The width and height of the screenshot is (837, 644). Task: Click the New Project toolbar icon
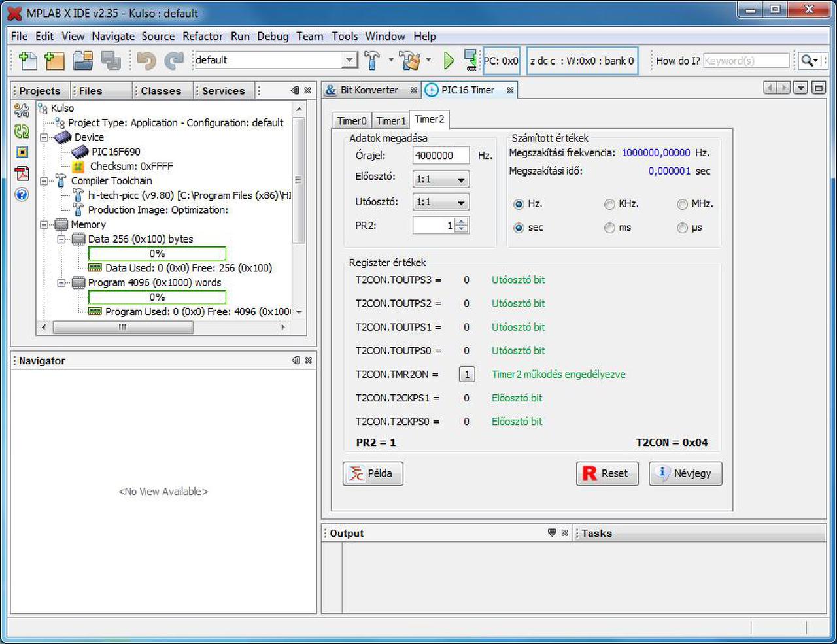[x=54, y=60]
